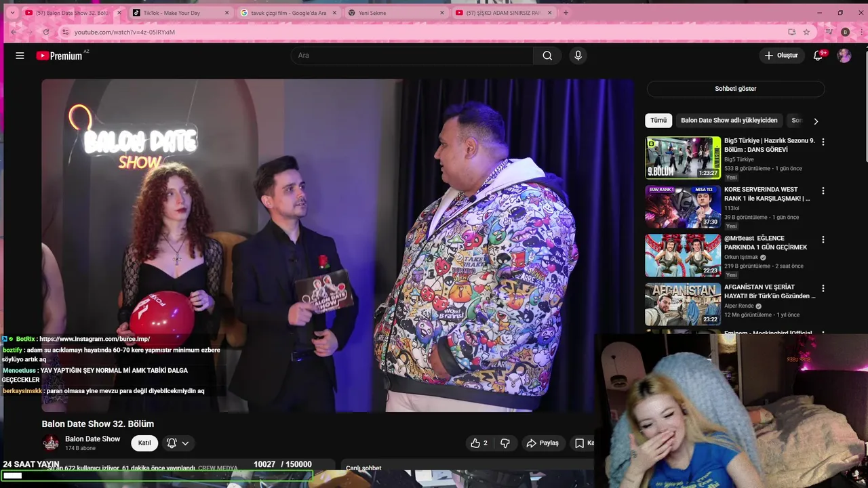The height and width of the screenshot is (488, 868).
Task: Open options menu for KORE SERVERINDA video
Action: pyautogui.click(x=823, y=191)
